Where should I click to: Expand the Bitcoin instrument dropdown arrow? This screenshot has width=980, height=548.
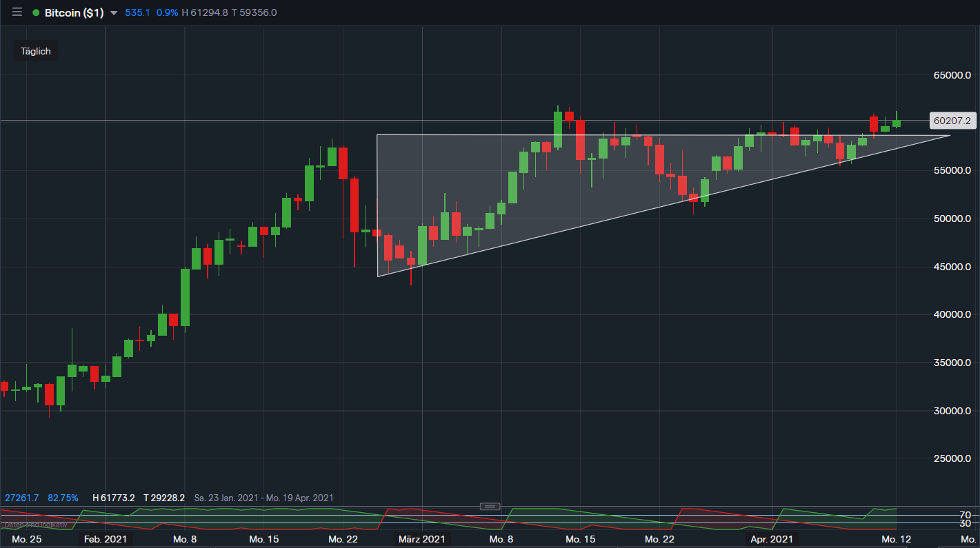click(114, 13)
